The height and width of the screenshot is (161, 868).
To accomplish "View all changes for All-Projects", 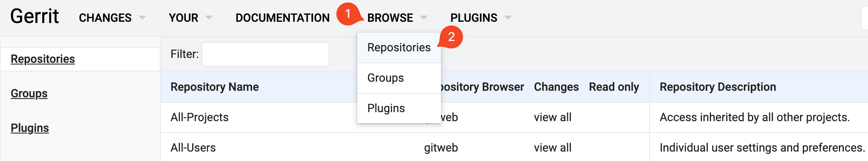I will point(552,117).
